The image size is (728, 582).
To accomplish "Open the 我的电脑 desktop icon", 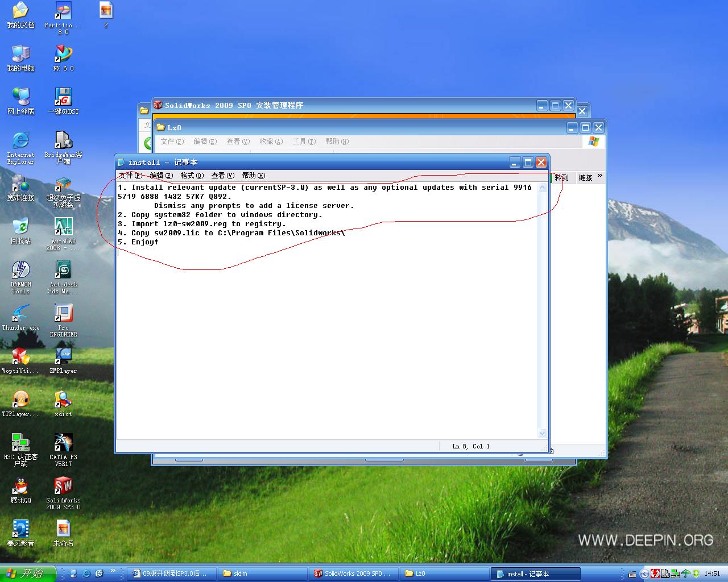I will (x=20, y=58).
